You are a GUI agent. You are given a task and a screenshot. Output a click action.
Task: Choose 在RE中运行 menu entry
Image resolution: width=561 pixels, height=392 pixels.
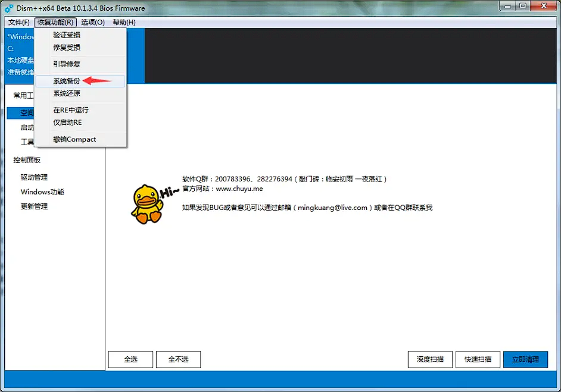click(81, 110)
